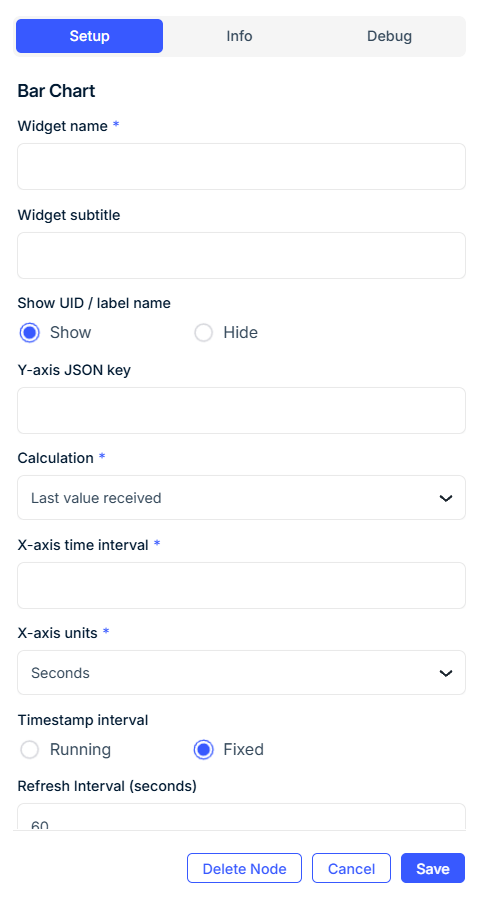Switch to the Setup tab
This screenshot has width=478, height=897.
[89, 36]
